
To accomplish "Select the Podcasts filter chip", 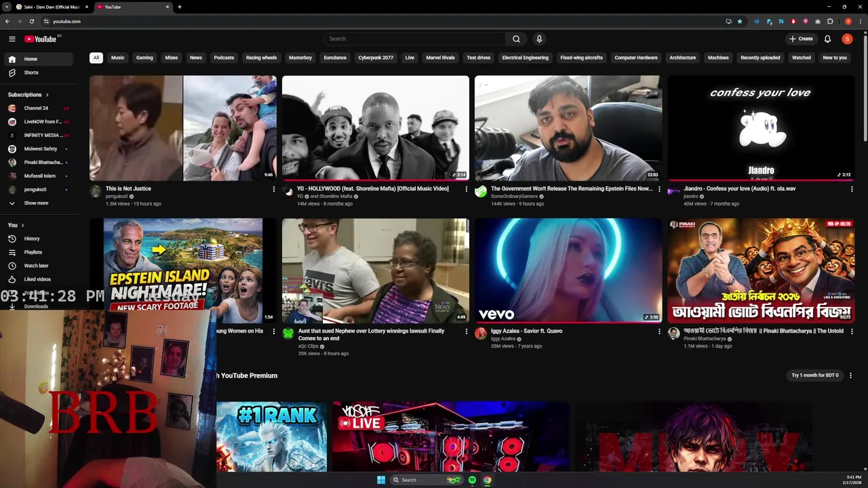I will click(x=224, y=58).
